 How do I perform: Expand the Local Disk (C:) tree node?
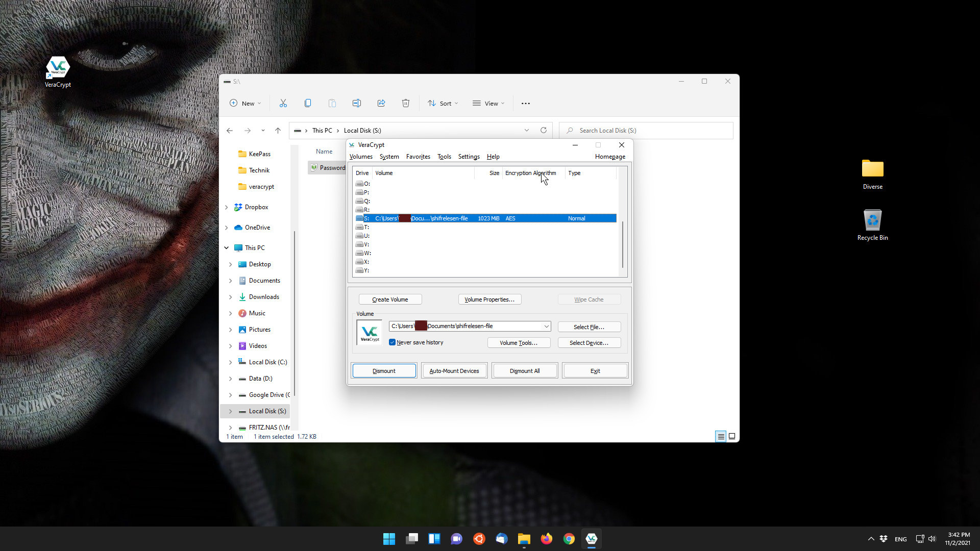pos(230,362)
